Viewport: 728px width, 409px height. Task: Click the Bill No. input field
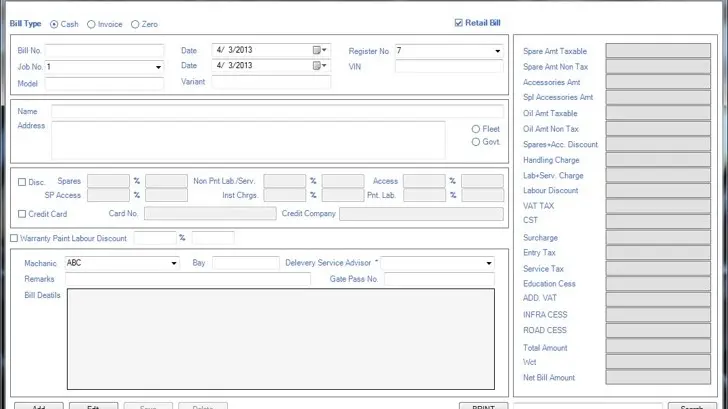(104, 51)
